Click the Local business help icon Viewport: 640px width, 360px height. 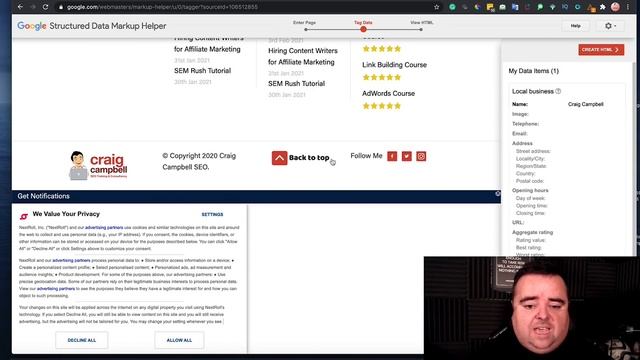(558, 91)
